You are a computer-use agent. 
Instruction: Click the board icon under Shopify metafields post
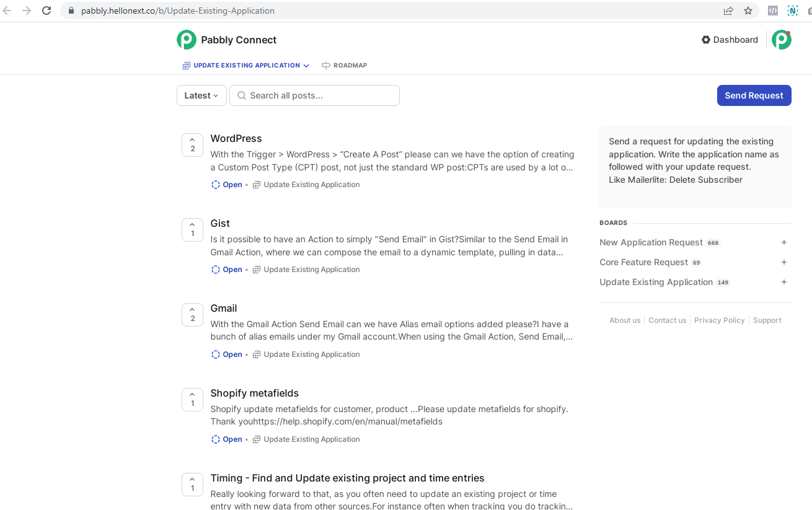pos(257,439)
